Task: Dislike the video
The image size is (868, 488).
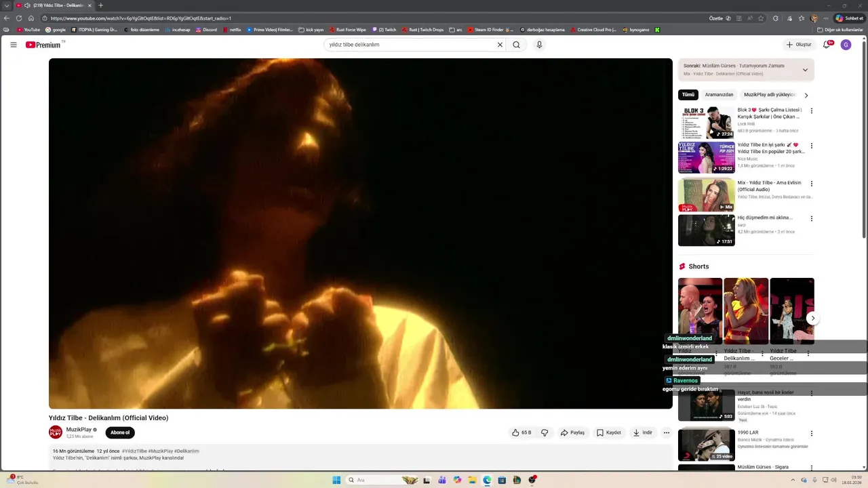Action: pyautogui.click(x=545, y=432)
